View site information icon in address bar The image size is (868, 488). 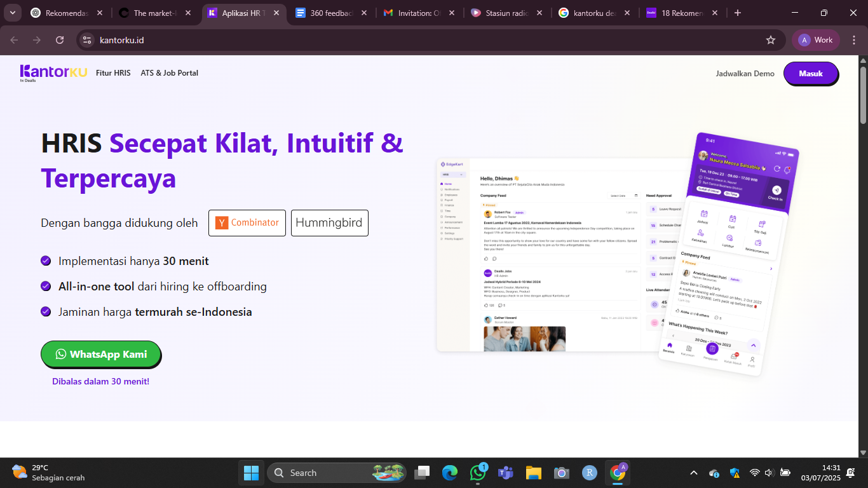pos(87,40)
